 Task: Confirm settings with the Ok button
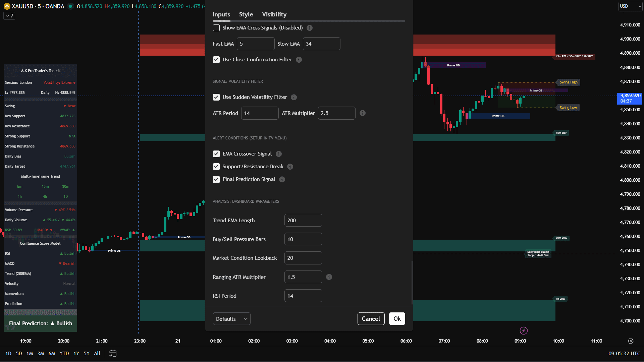click(x=397, y=319)
